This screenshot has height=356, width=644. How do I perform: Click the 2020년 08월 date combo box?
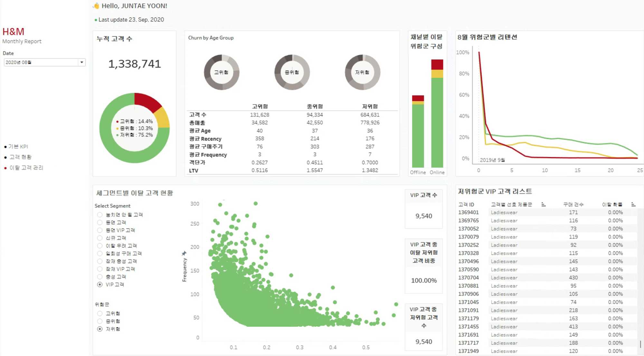[x=41, y=62]
